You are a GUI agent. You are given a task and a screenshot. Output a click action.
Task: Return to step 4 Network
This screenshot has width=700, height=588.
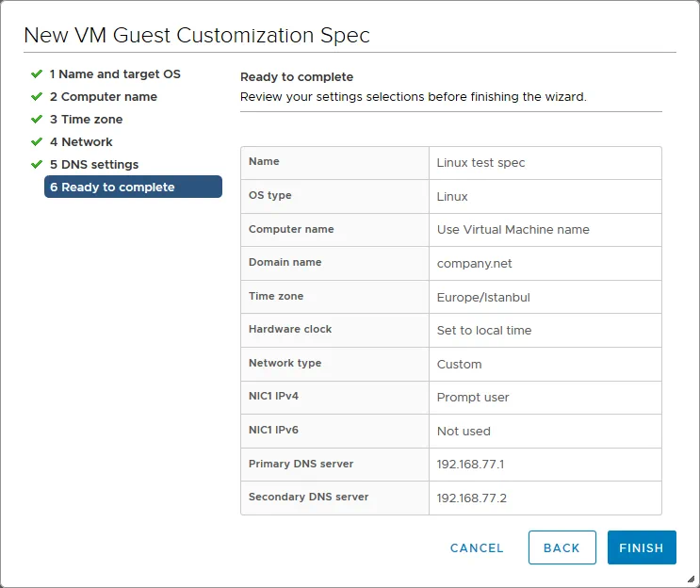tap(81, 141)
